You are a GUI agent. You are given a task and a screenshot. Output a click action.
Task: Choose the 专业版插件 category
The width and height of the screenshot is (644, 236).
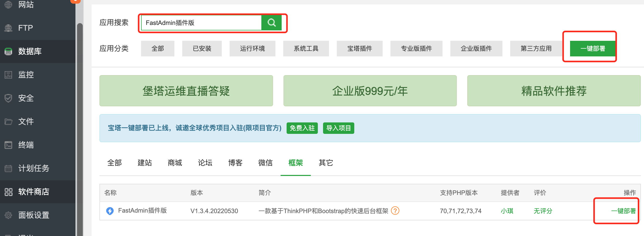(x=416, y=49)
